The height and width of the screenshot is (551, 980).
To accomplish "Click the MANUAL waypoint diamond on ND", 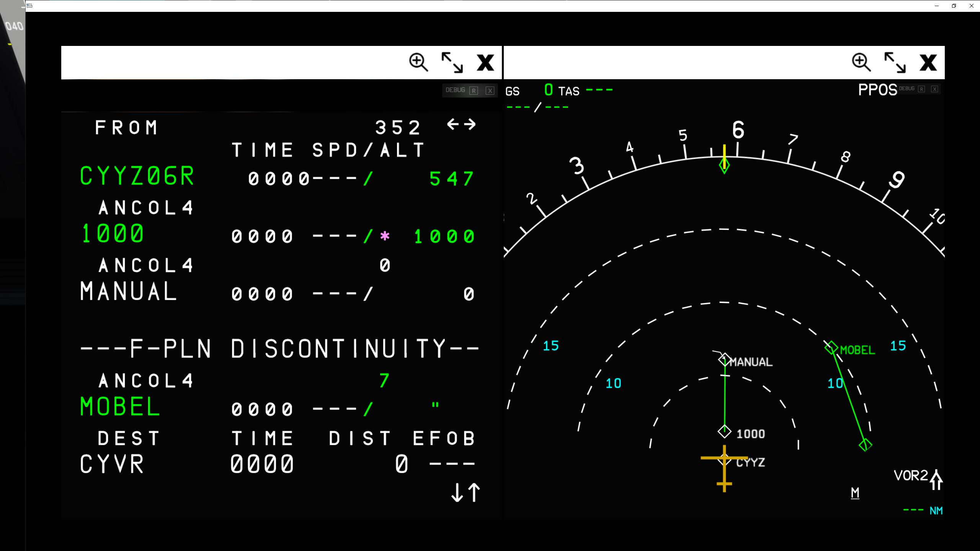I will click(x=724, y=360).
